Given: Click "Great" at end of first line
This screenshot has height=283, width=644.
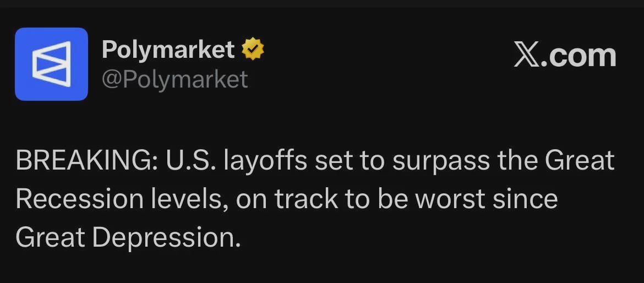Looking at the screenshot, I should (x=579, y=161).
